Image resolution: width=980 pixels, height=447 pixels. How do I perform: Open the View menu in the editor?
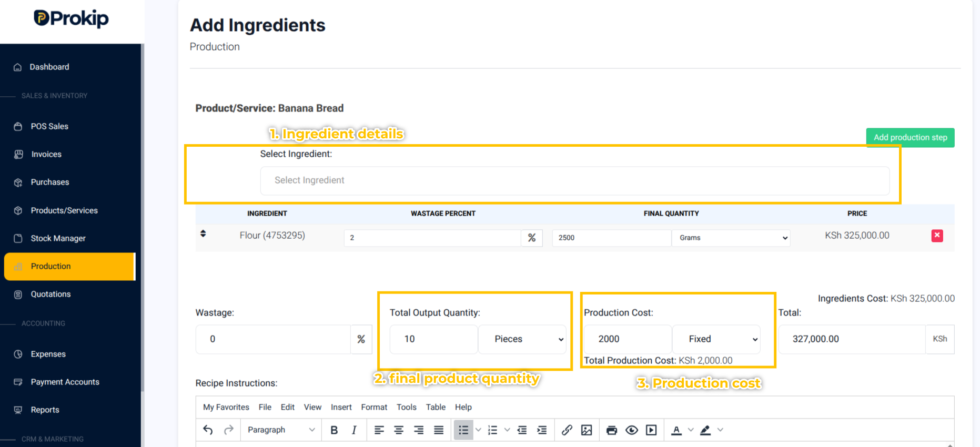tap(312, 408)
